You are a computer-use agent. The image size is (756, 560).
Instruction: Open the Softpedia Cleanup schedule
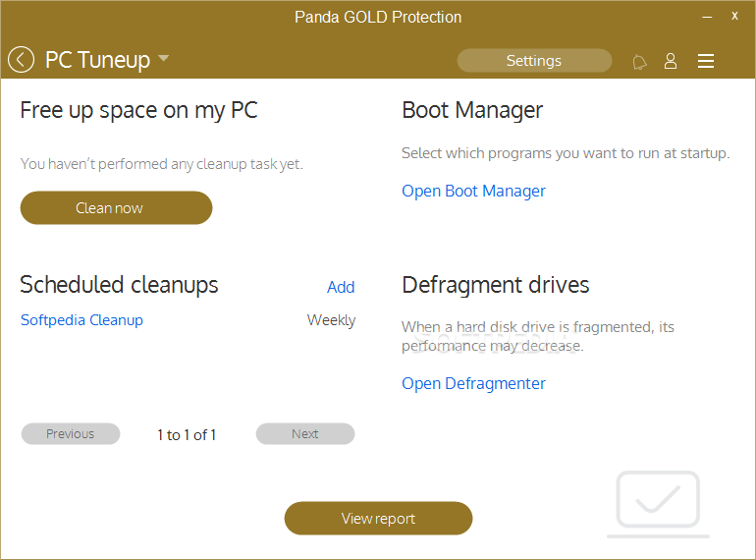[x=81, y=320]
